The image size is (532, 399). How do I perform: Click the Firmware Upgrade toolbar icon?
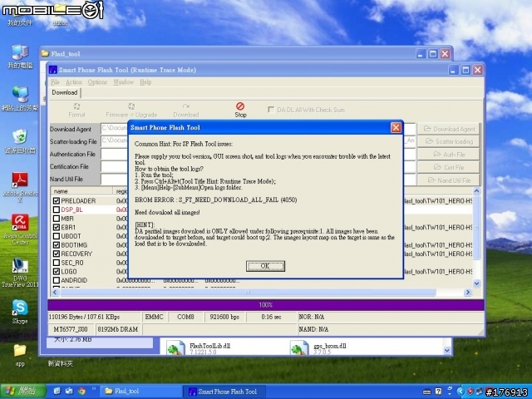pyautogui.click(x=131, y=111)
